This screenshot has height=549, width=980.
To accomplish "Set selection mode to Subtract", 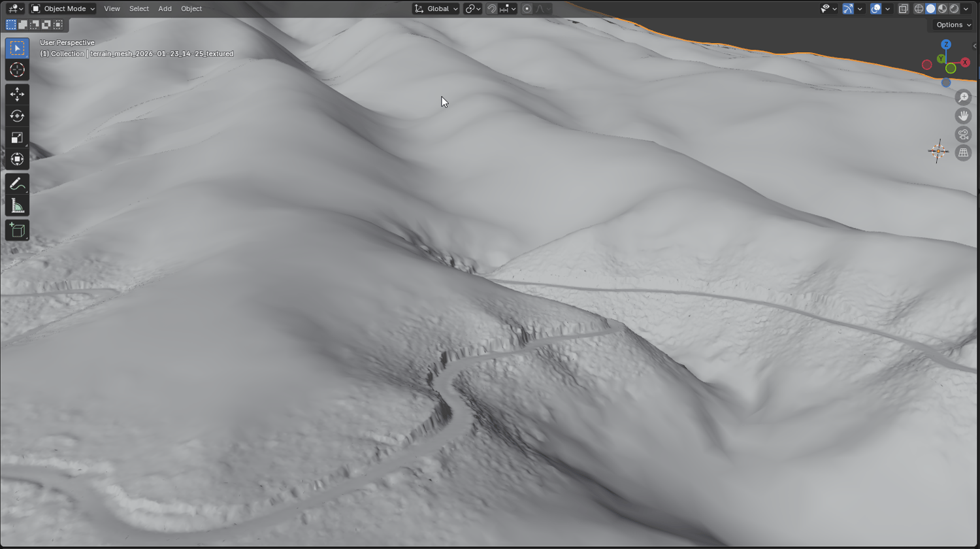I will point(35,25).
